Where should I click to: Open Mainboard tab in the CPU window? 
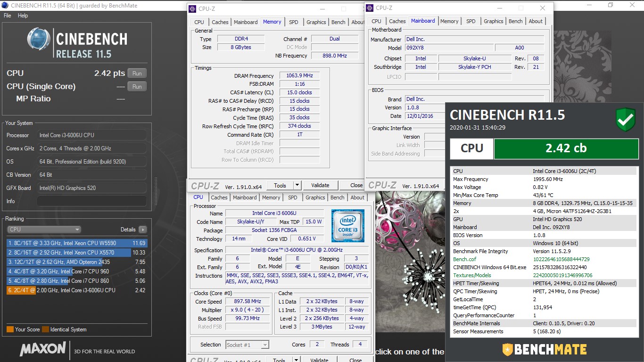tap(245, 197)
